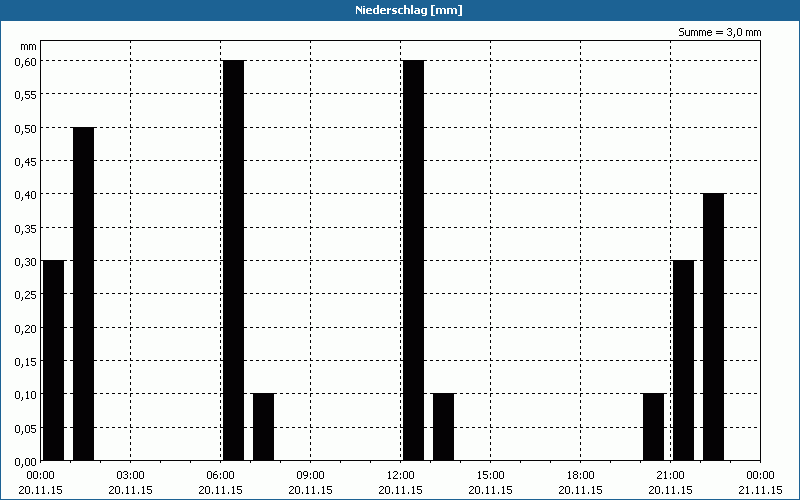Click the 0,20 y-axis value
The height and width of the screenshot is (500, 800).
pos(26,328)
